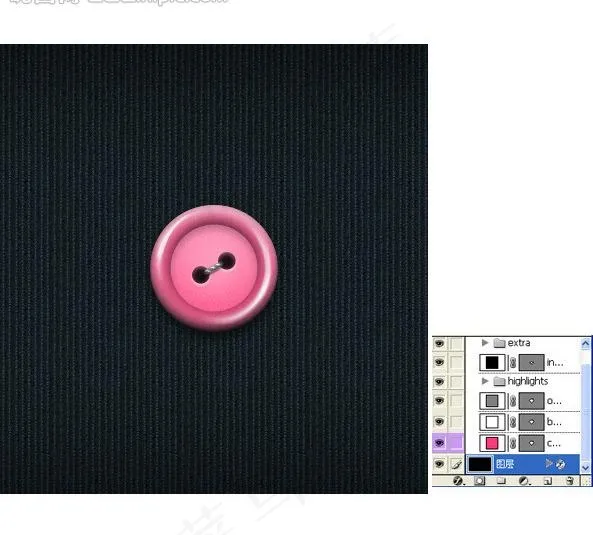Viewport: 593px width, 535px height.
Task: Create a new layer group
Action: click(501, 481)
